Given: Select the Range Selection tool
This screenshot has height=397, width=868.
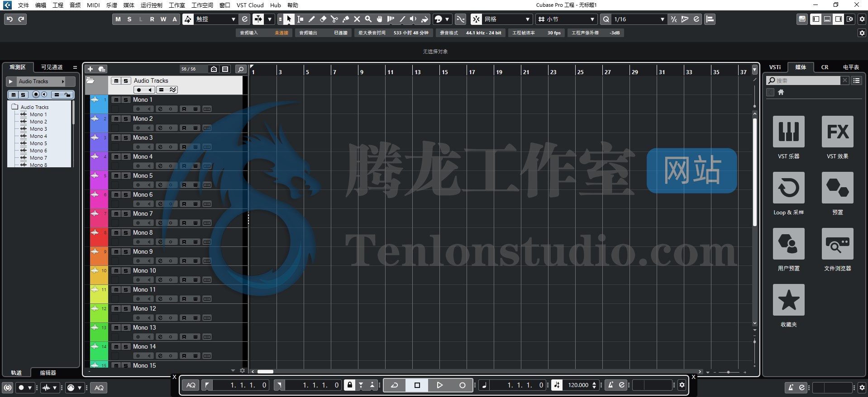Looking at the screenshot, I should [300, 19].
